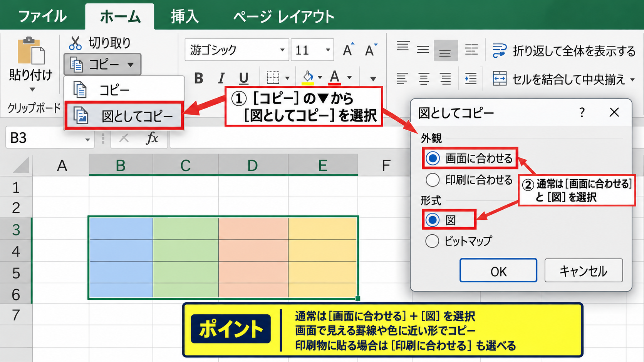Select row 7 header

click(x=16, y=315)
